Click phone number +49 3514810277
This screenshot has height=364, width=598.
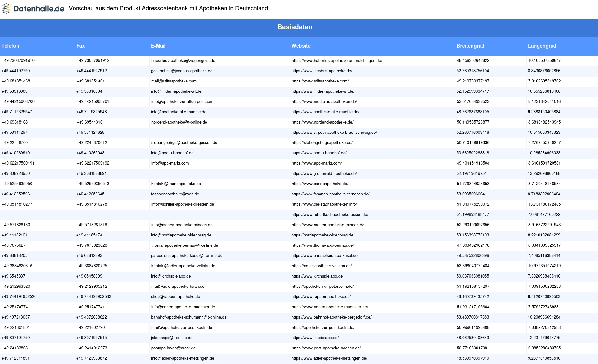[x=17, y=204]
